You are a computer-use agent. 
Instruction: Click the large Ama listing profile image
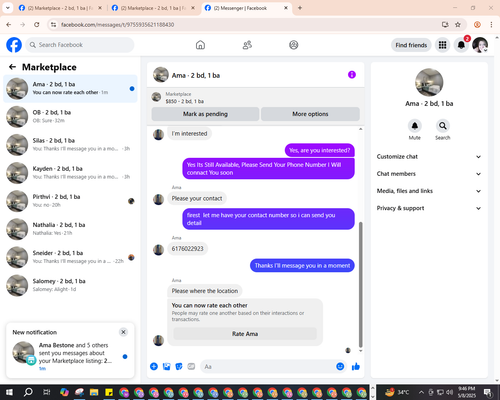tap(429, 82)
